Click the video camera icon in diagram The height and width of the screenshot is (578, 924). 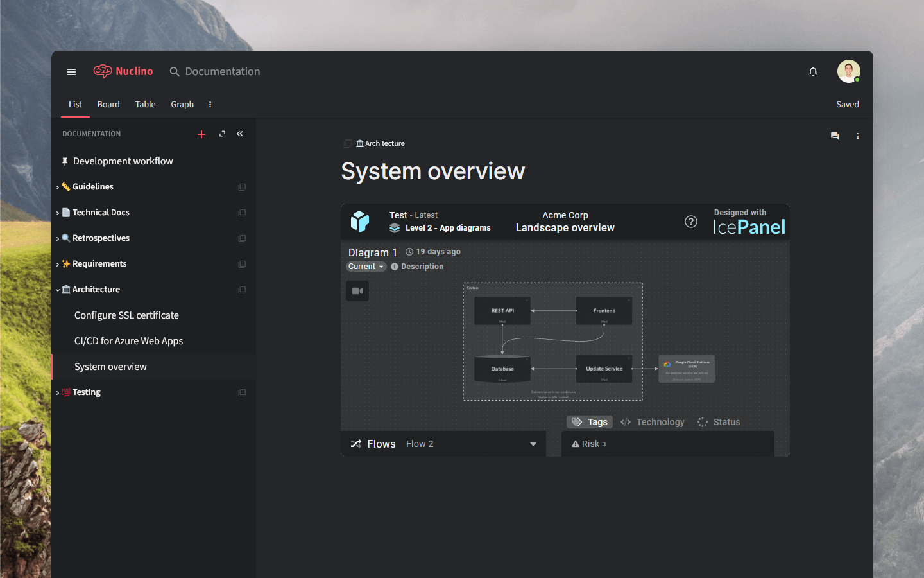pos(357,291)
